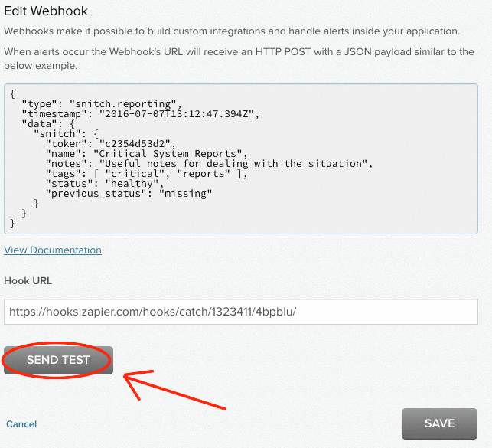Open the View Documentation link
Screen dimensions: 492x448
point(53,250)
